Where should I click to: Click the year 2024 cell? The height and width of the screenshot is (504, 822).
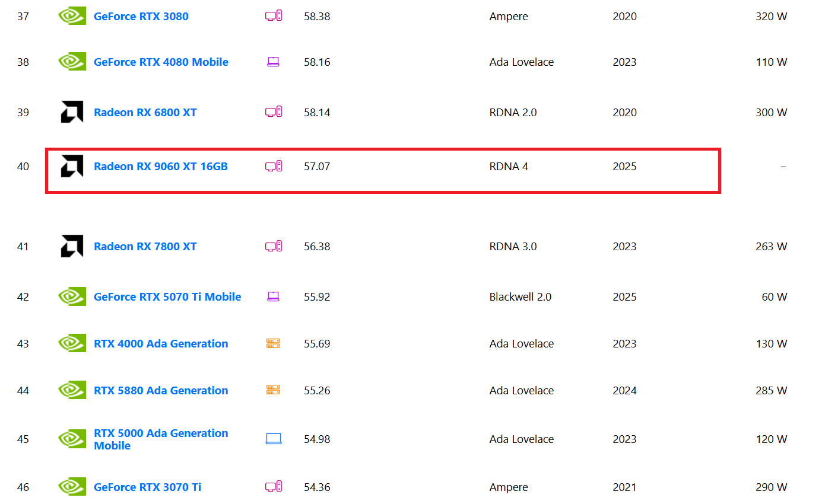(x=624, y=391)
